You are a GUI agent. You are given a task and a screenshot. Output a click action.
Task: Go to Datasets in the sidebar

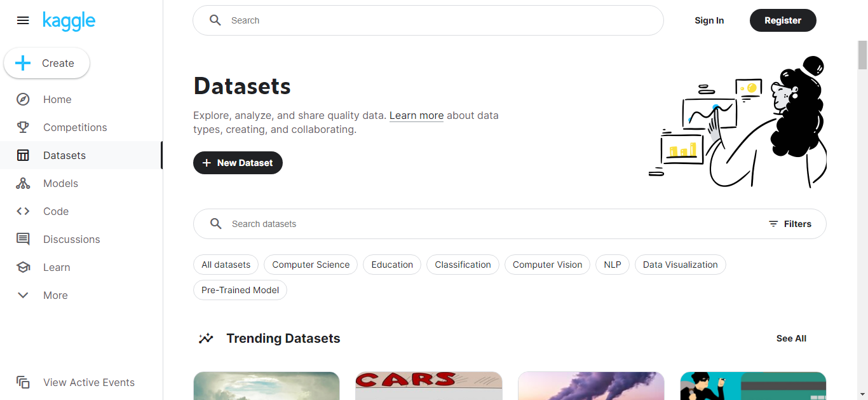[64, 155]
